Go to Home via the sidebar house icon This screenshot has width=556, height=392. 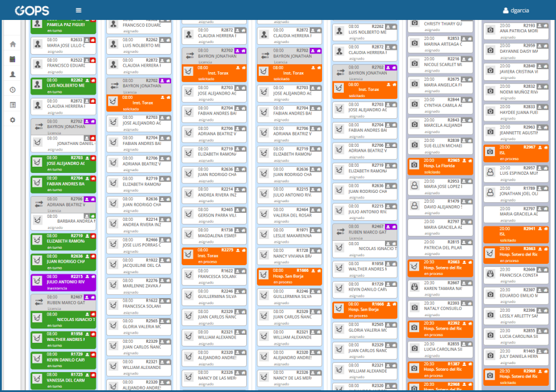click(x=13, y=44)
